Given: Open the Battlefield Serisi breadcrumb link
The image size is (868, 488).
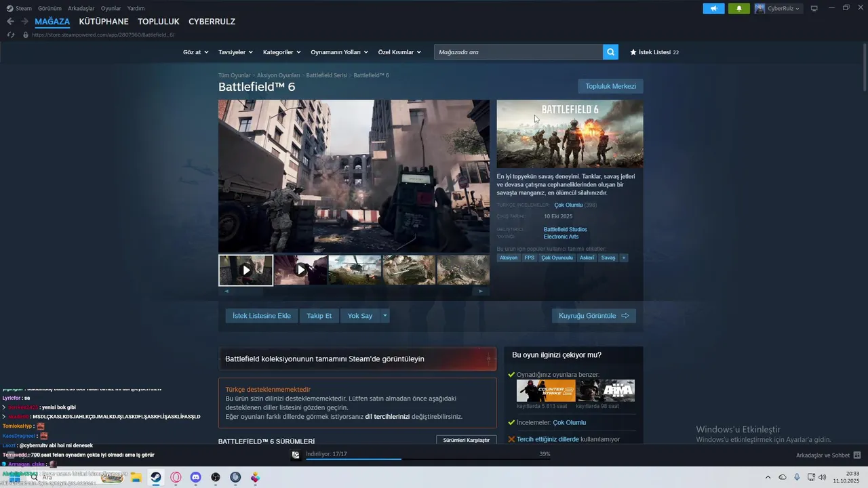Looking at the screenshot, I should point(327,75).
